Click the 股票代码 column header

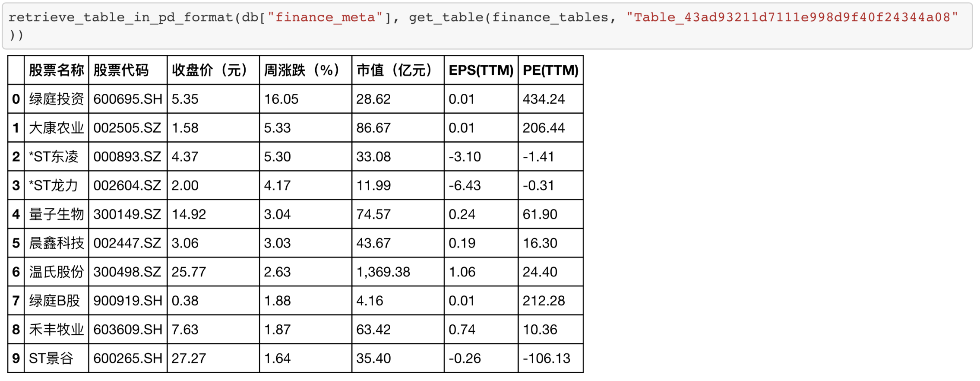121,70
